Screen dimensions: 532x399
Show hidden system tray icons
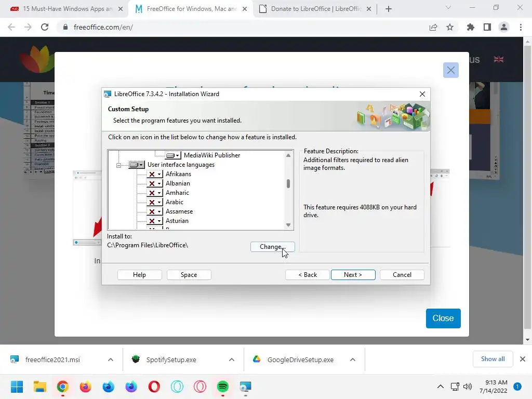coord(441,387)
